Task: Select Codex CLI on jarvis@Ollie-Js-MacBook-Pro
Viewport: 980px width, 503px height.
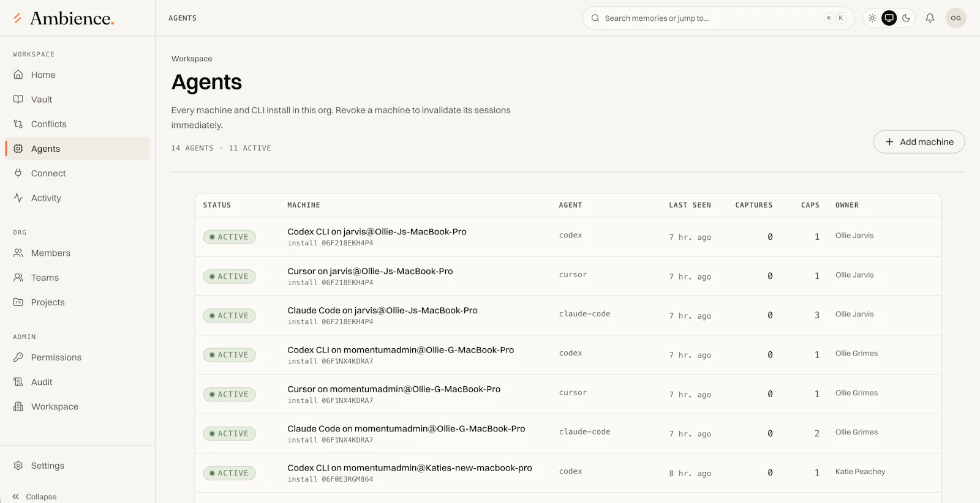Action: (377, 232)
